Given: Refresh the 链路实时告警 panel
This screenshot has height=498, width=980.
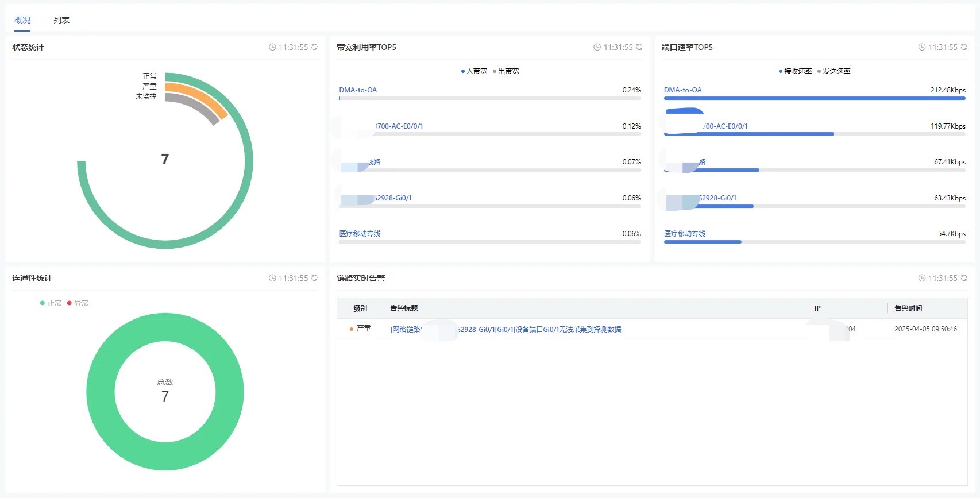Looking at the screenshot, I should pyautogui.click(x=964, y=278).
